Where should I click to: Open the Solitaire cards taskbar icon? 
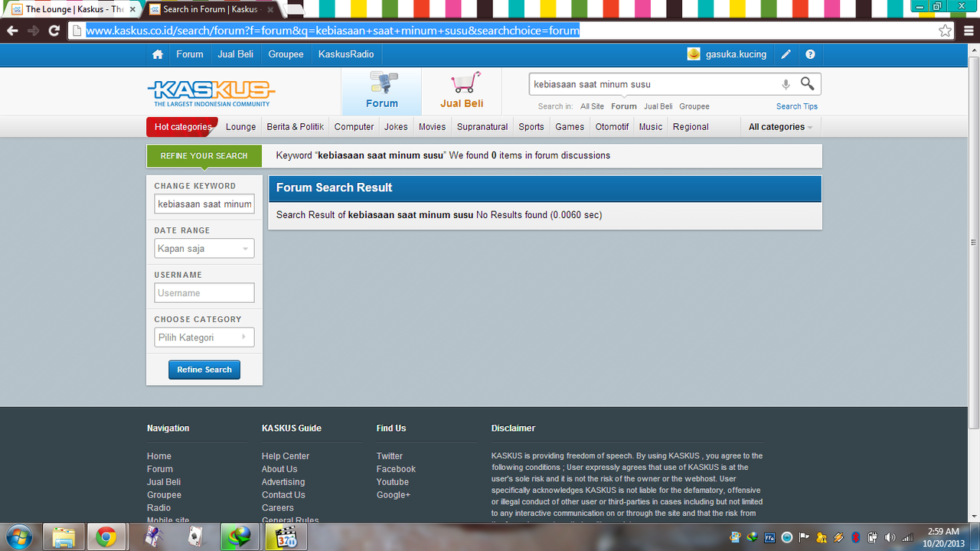click(197, 537)
